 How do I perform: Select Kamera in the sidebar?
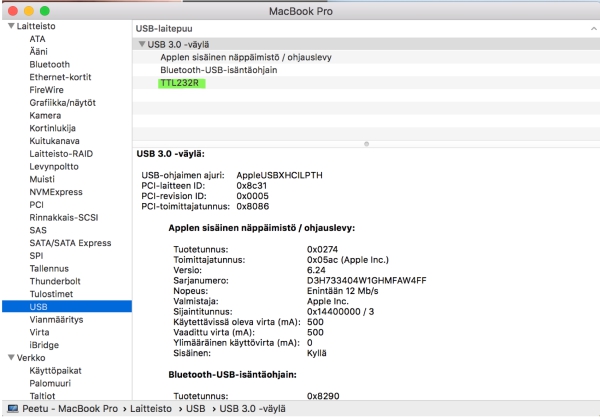pos(45,115)
